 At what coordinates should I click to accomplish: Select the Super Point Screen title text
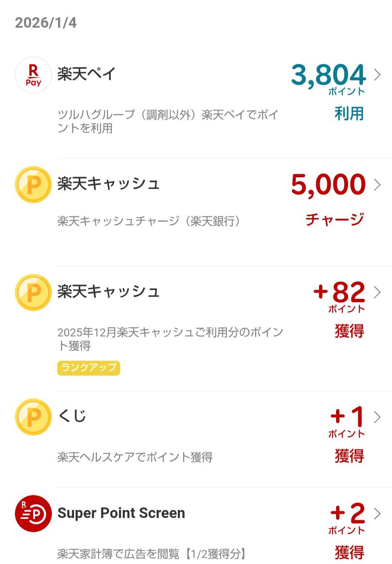point(121,513)
